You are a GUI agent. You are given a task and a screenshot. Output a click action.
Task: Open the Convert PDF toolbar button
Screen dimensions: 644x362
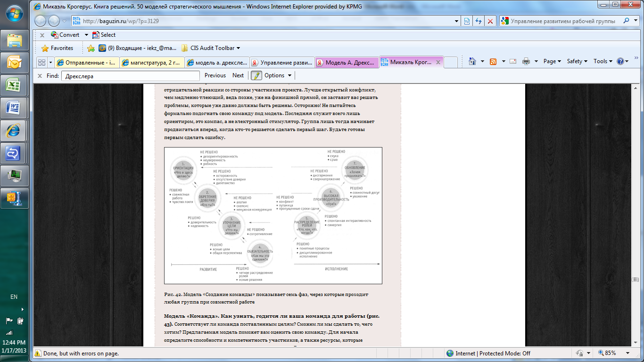coord(66,35)
